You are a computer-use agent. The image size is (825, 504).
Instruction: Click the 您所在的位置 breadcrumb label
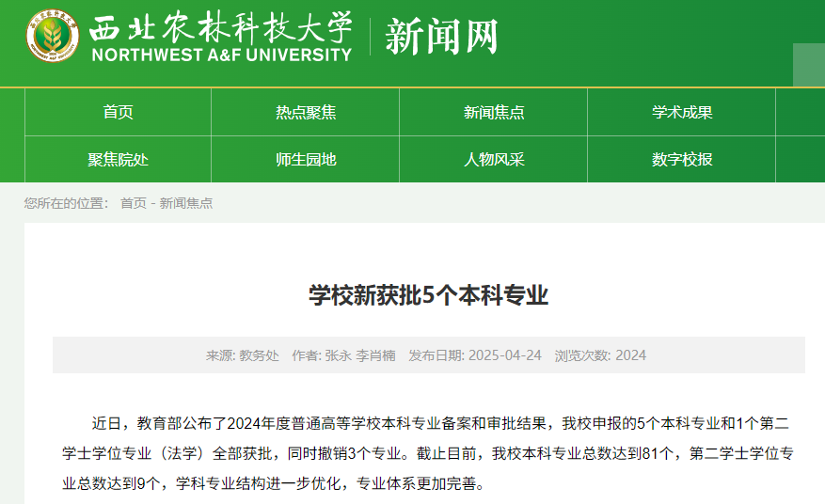[x=66, y=203]
